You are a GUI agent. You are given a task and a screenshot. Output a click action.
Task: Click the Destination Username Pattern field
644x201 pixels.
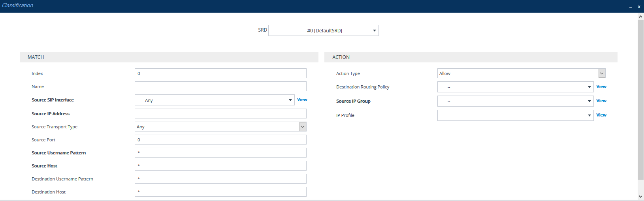(x=220, y=179)
